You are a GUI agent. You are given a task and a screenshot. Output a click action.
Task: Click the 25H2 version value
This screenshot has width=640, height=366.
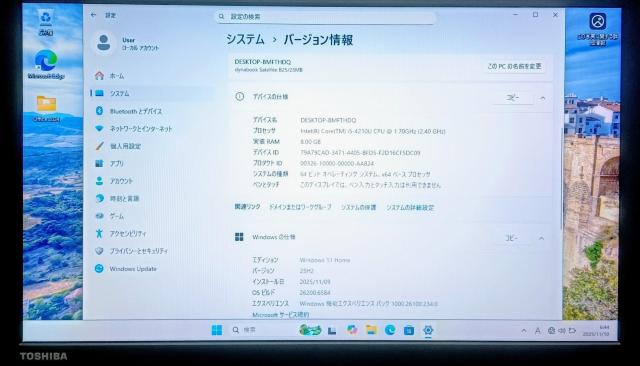pyautogui.click(x=307, y=271)
